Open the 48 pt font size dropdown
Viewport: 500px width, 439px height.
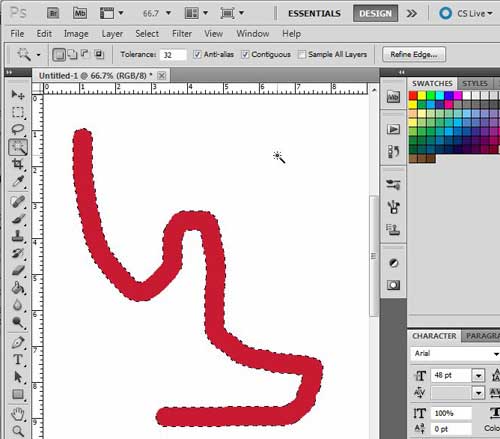pyautogui.click(x=479, y=376)
